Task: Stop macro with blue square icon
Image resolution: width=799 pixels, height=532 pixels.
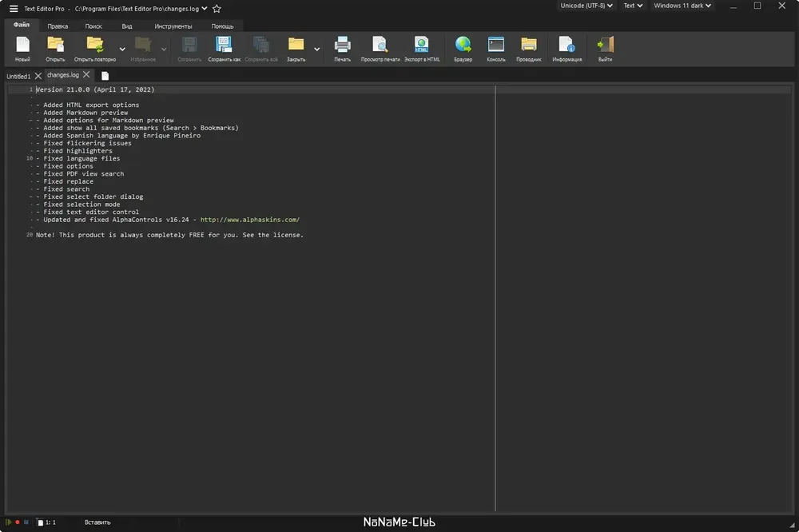Action: point(26,522)
